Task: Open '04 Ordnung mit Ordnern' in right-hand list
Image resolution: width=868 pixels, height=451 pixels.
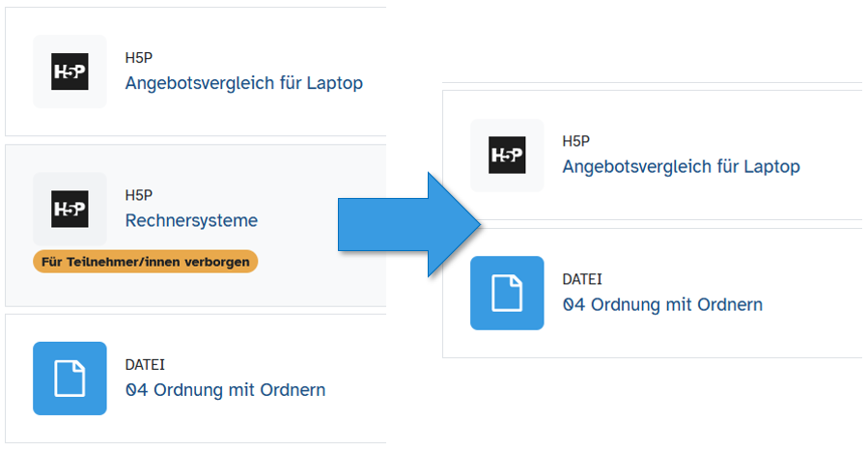Action: click(662, 304)
